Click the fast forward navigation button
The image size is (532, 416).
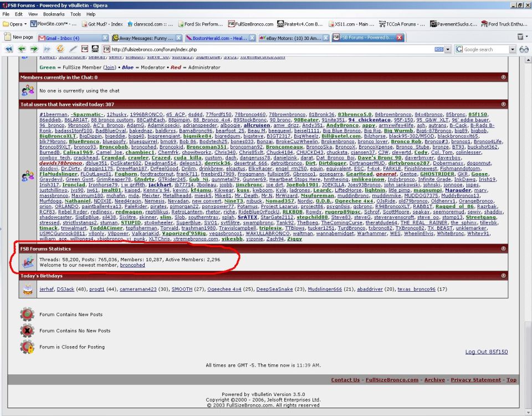47,49
